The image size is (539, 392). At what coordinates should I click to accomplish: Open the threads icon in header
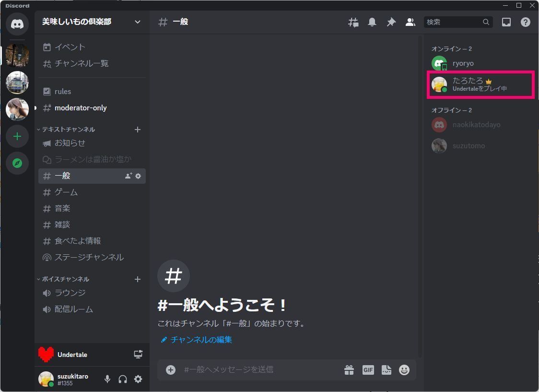(353, 23)
